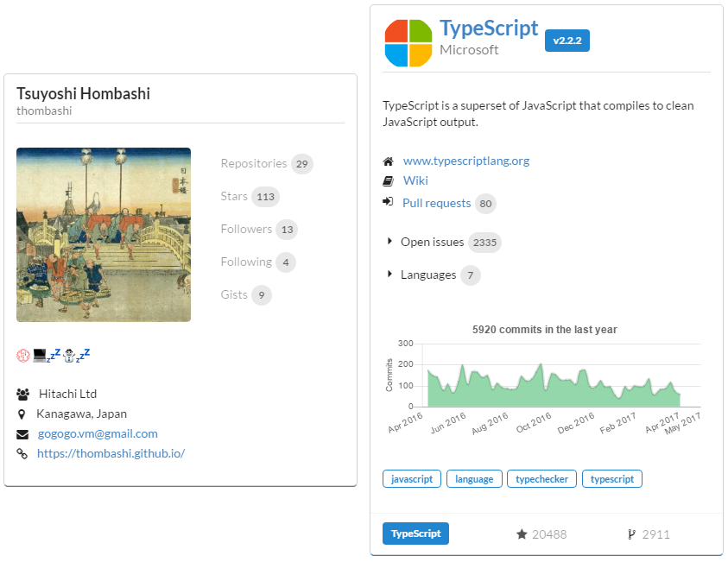Click the fork icon beside 2911
Viewport: 728px width, 562px height.
coord(631,534)
